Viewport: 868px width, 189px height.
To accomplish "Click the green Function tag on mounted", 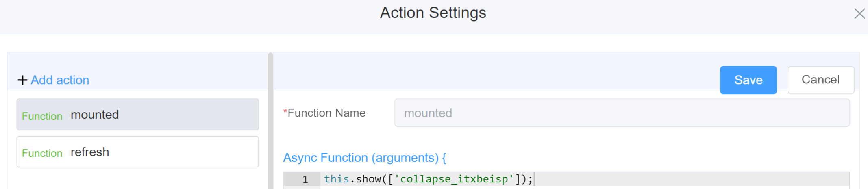I will tap(42, 116).
